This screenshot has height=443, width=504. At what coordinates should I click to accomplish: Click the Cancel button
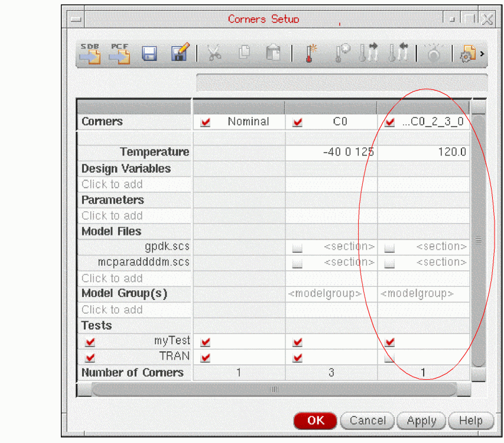(368, 421)
